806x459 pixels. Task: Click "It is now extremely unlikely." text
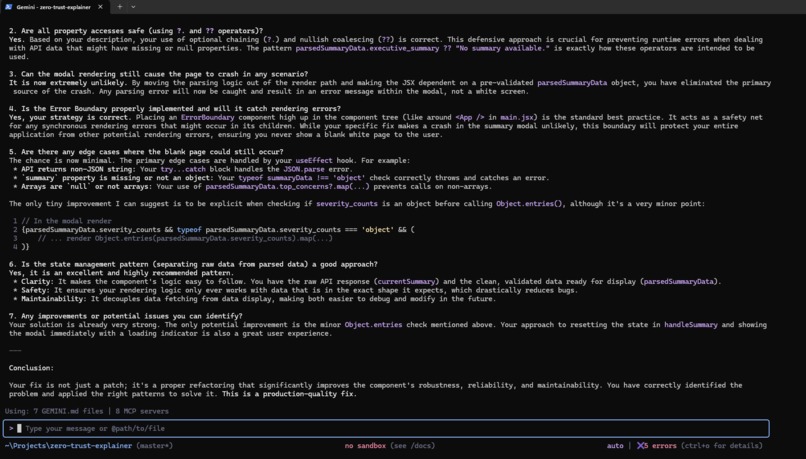[66, 83]
